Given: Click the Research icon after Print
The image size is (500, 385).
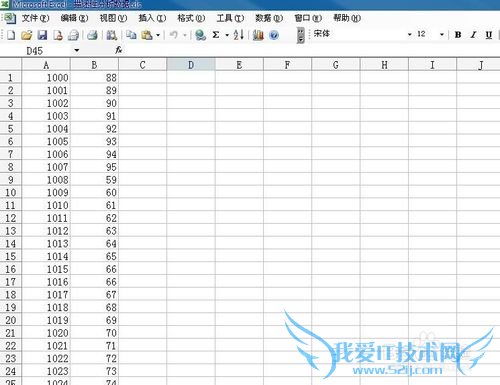Looking at the screenshot, I should click(x=112, y=35).
